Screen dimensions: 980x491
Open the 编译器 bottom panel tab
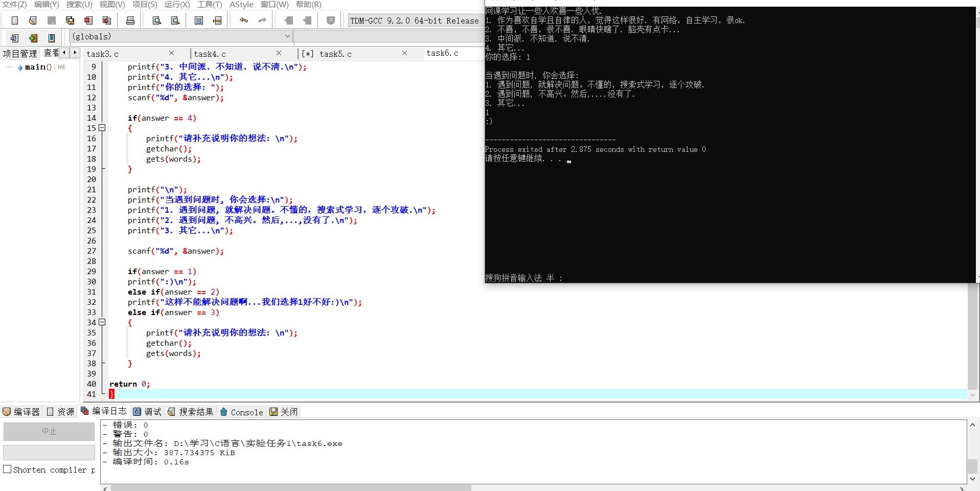click(x=21, y=412)
